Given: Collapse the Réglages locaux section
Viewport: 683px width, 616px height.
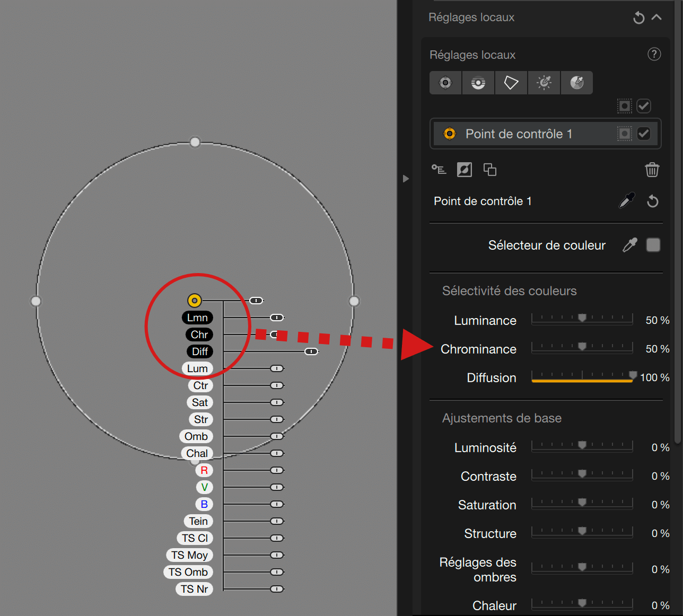Looking at the screenshot, I should click(656, 17).
